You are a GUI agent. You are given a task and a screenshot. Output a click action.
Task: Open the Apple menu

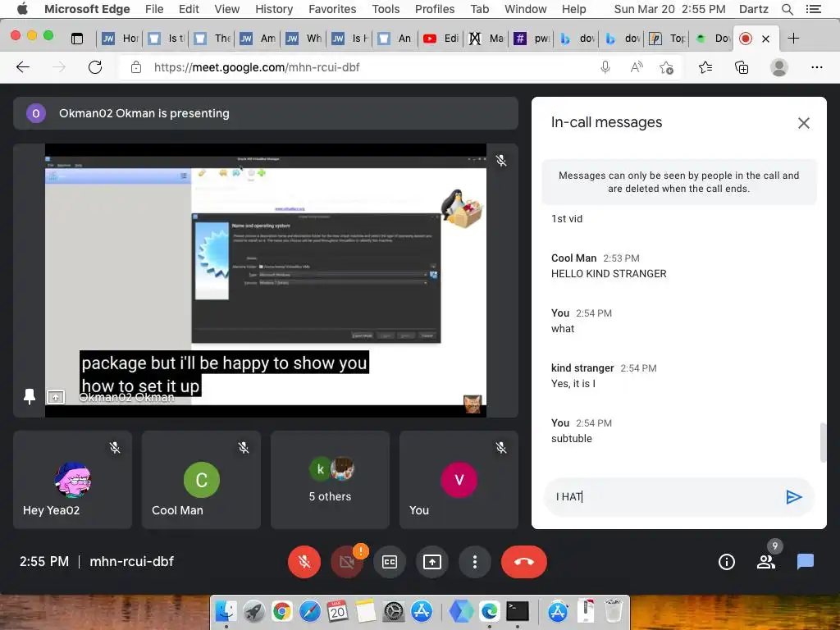point(22,9)
